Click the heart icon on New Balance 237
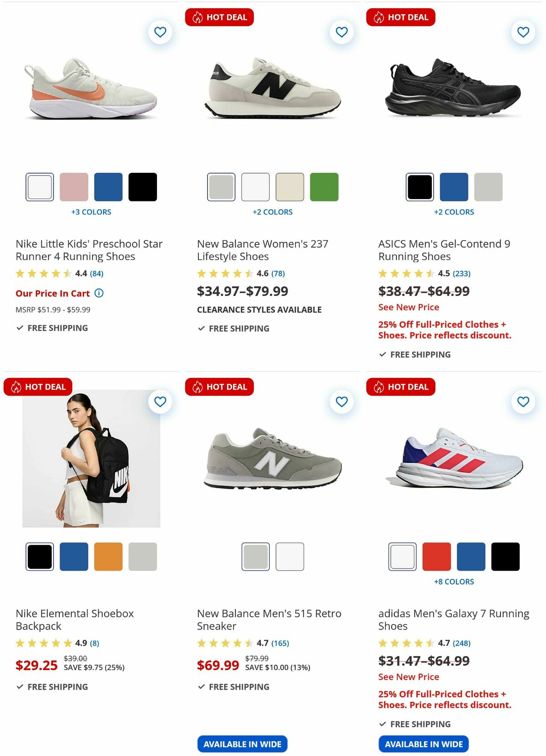Viewport: 546px width, 756px height. point(342,32)
